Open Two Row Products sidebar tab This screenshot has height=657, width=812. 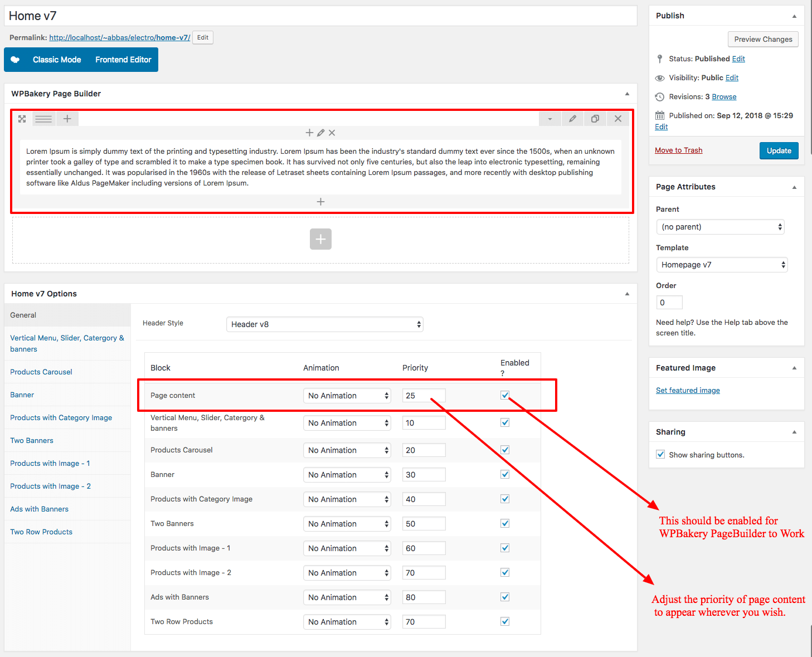pyautogui.click(x=67, y=532)
